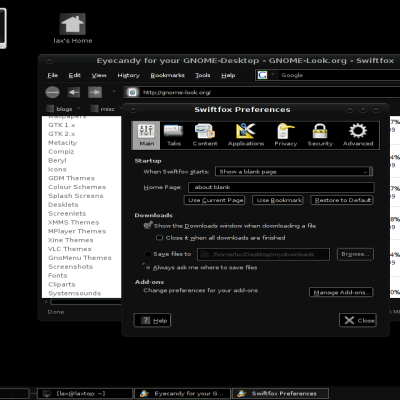The image size is (400, 400).
Task: Toggle Close it when downloads finished
Action: [159, 238]
